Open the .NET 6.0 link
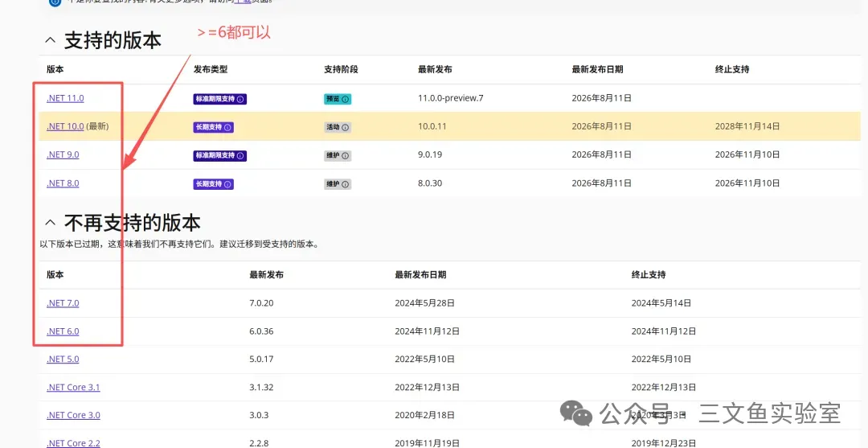Viewport: 868px width, 448px height. 63,331
